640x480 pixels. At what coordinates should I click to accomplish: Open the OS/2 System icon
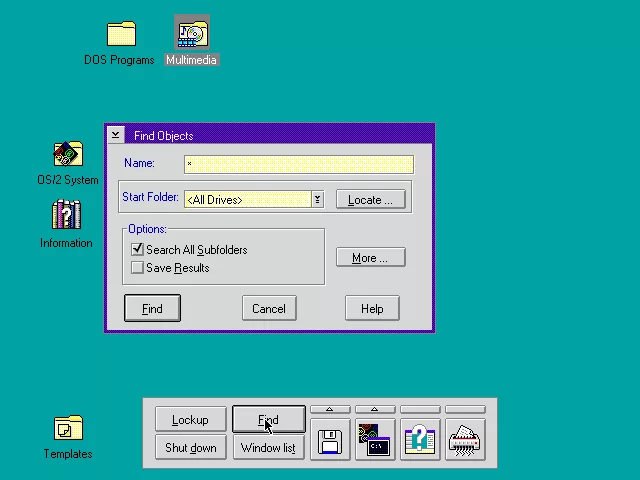coord(67,154)
